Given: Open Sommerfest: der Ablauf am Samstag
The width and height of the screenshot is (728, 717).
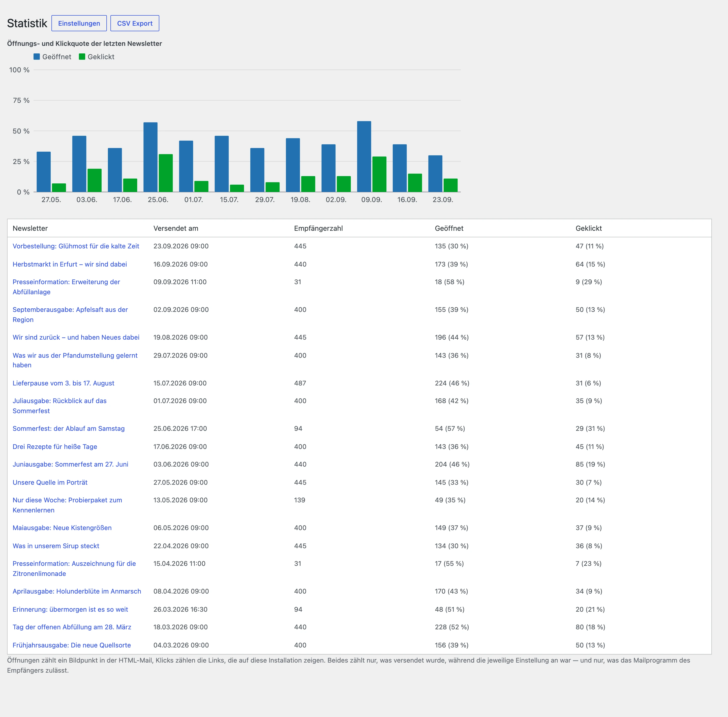Looking at the screenshot, I should tap(69, 429).
